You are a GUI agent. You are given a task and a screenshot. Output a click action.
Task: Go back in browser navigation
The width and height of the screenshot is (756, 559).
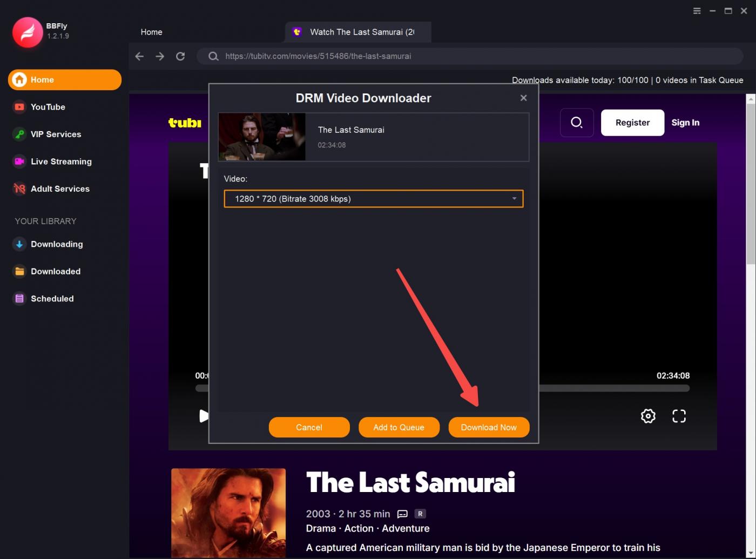point(139,56)
